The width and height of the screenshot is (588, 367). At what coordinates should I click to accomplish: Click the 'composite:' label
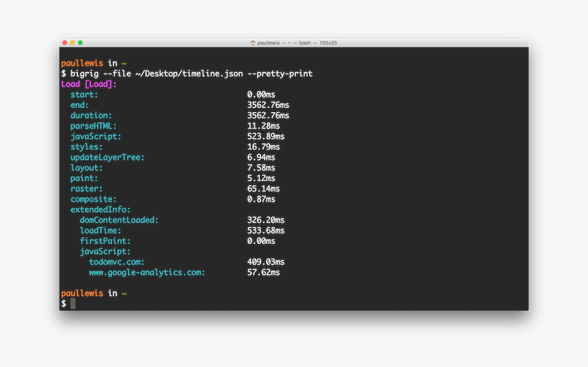point(94,200)
